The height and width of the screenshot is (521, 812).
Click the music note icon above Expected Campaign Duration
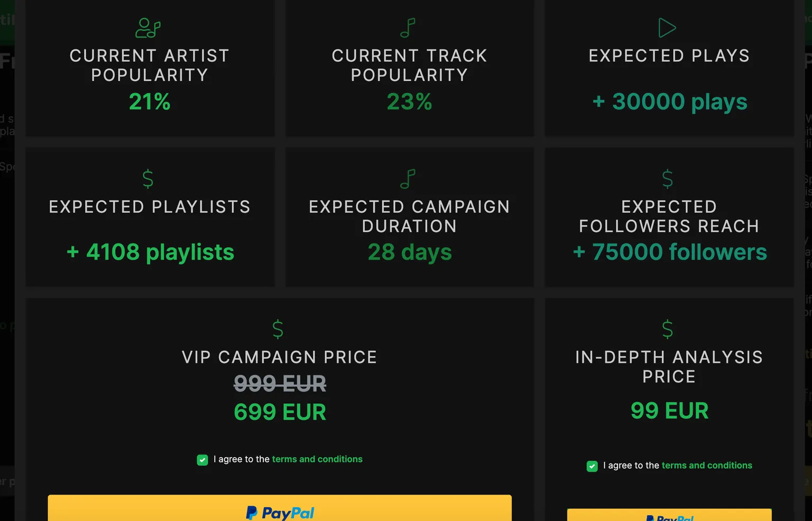point(407,178)
